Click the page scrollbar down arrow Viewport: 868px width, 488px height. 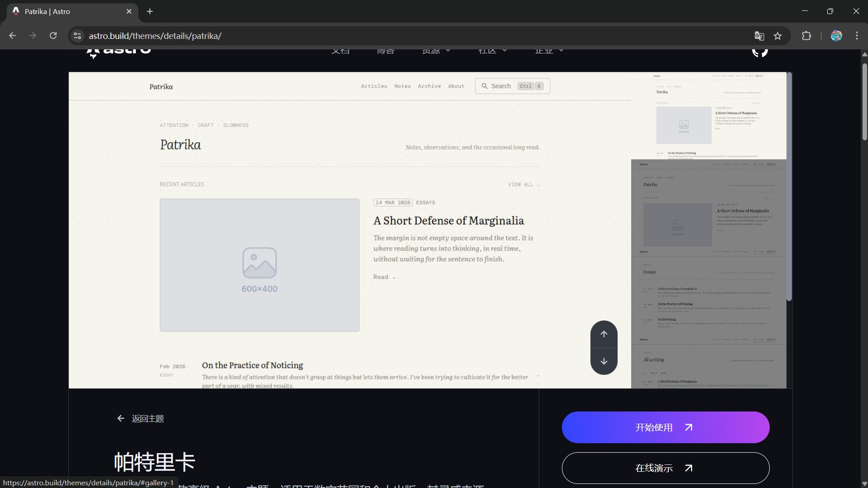864,484
